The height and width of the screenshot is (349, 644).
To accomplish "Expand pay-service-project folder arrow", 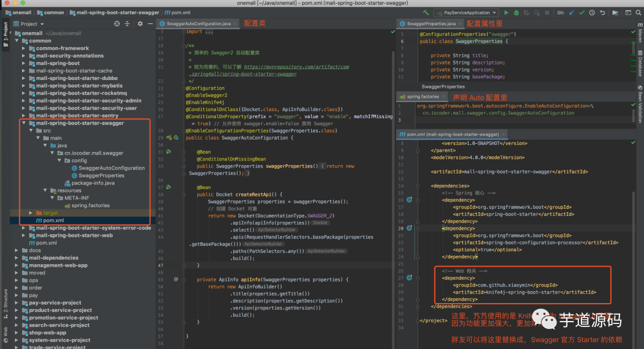I will coord(17,302).
